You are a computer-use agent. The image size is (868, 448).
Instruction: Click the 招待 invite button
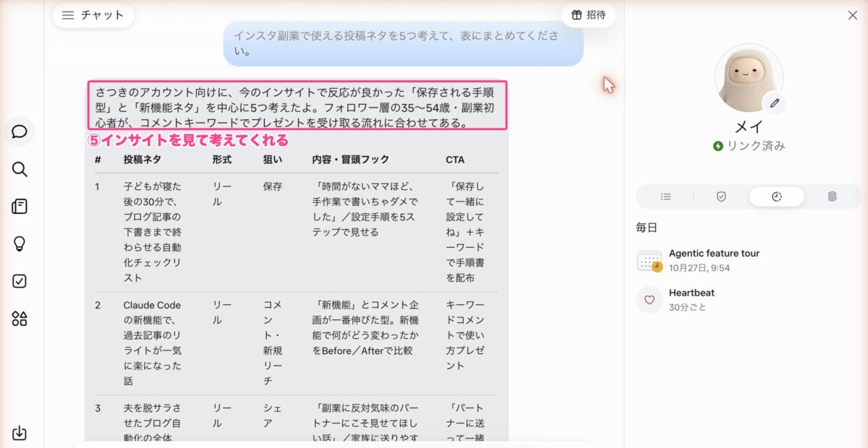click(x=588, y=15)
